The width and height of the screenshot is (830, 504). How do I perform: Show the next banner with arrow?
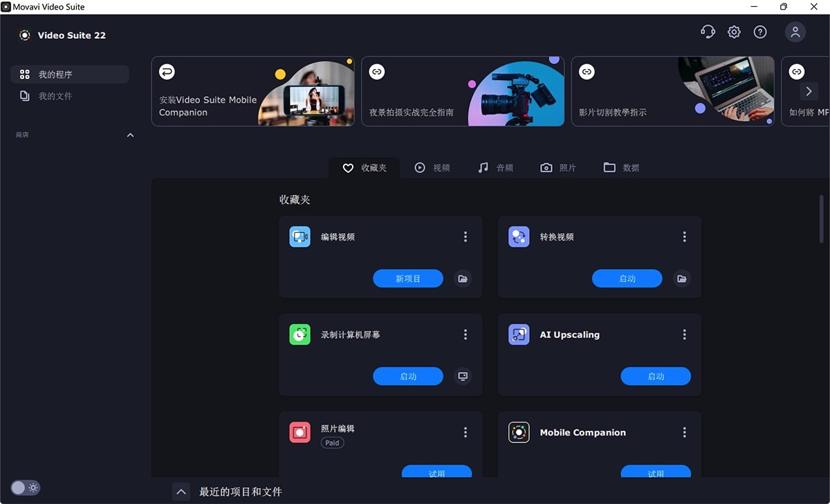809,91
